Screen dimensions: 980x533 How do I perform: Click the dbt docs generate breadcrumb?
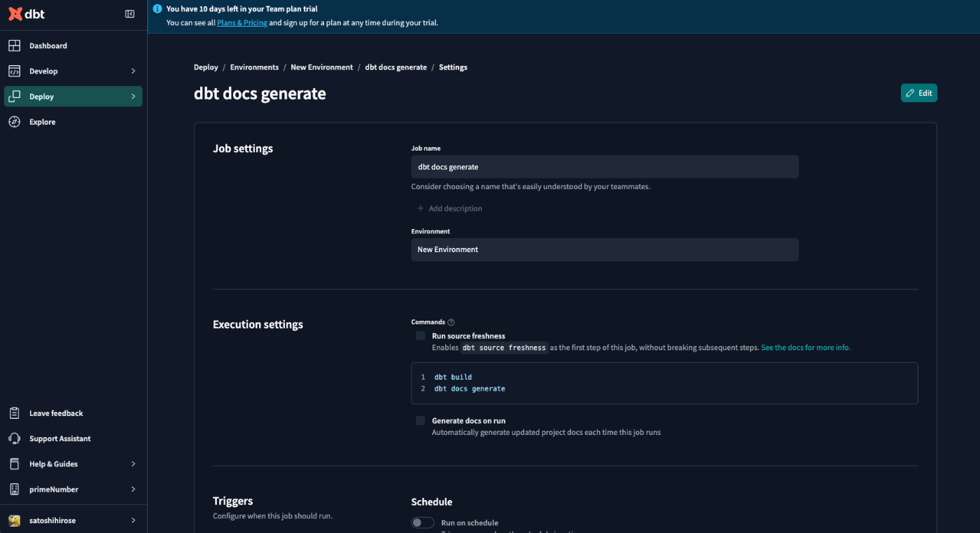click(396, 67)
